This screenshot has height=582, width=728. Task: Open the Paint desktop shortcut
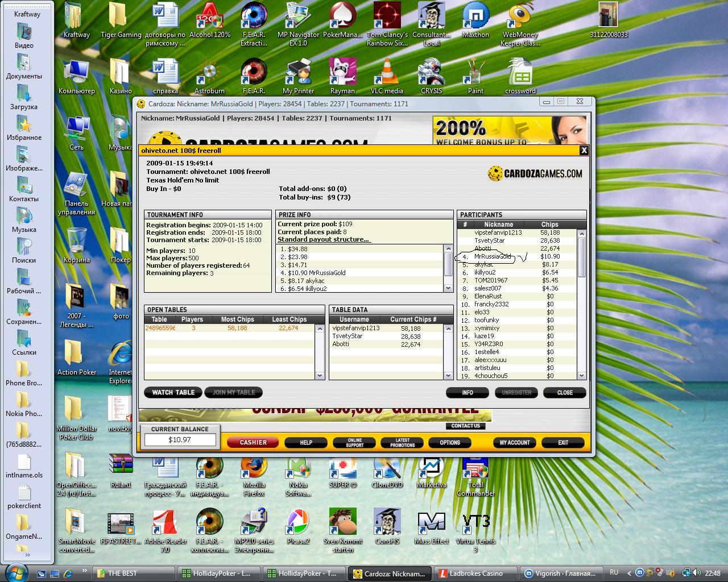[x=475, y=73]
